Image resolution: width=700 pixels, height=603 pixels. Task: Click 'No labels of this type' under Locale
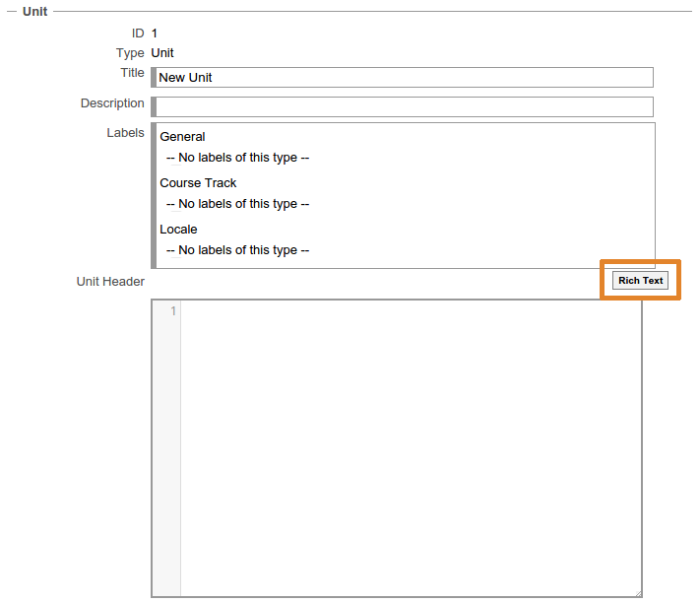(237, 250)
